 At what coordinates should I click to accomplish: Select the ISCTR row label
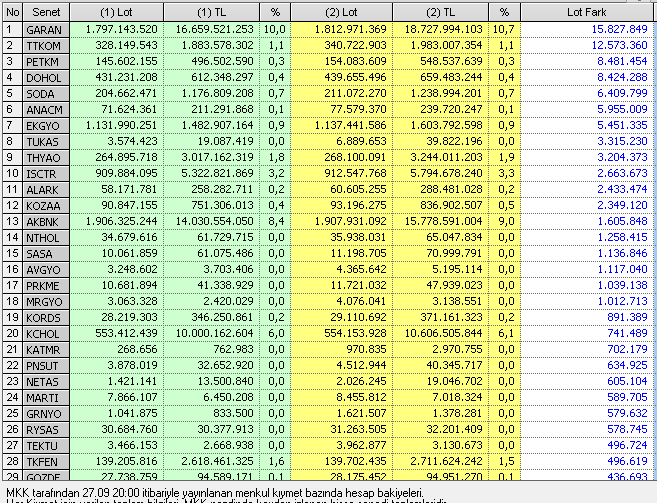coord(46,174)
